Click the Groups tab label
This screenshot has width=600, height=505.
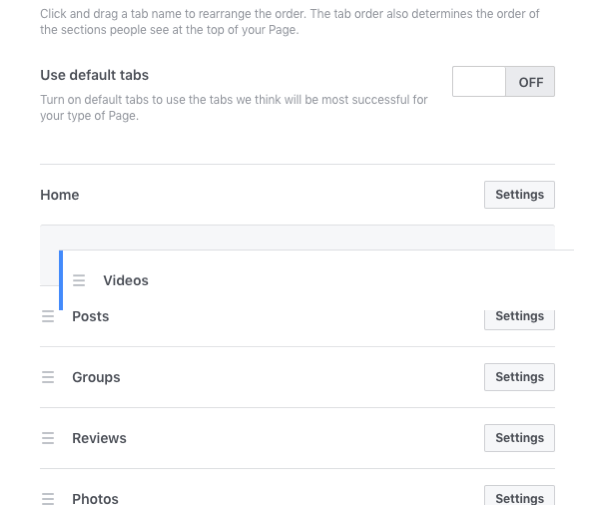pos(96,377)
